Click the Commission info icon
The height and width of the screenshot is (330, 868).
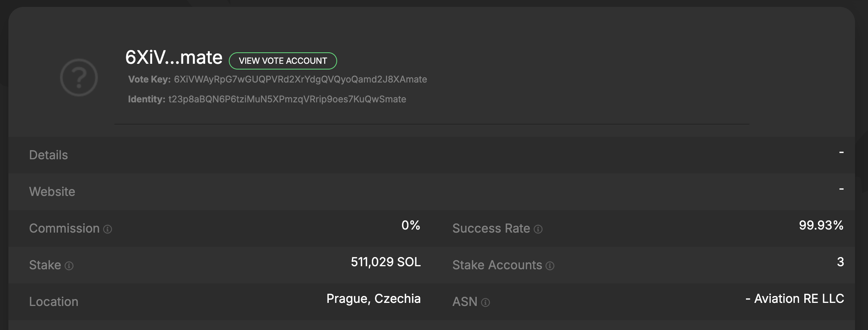pos(108,229)
